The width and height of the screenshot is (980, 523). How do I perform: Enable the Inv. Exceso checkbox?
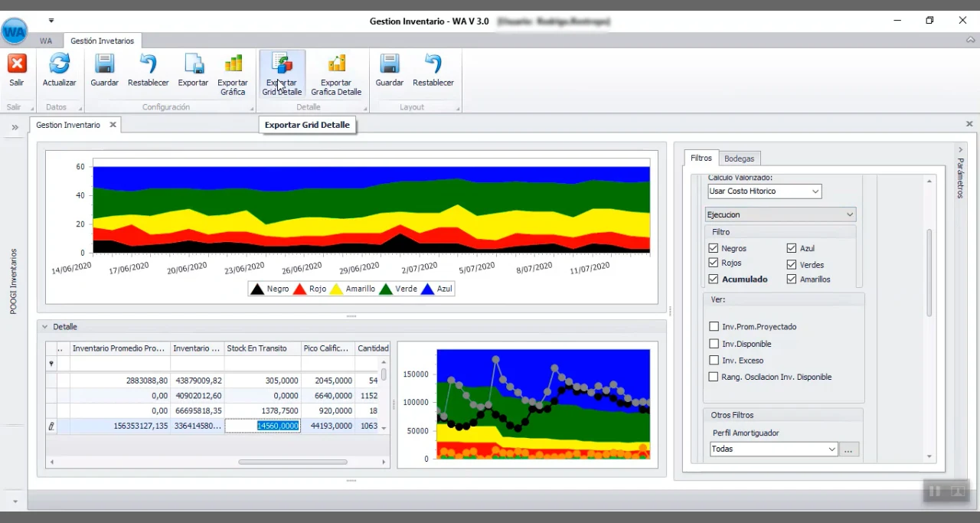714,361
